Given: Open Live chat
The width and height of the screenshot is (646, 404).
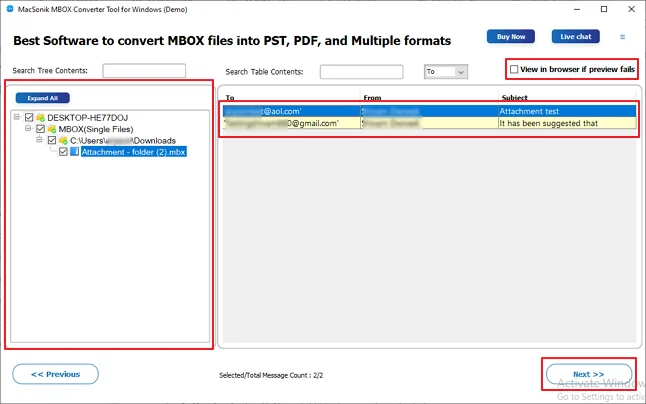Looking at the screenshot, I should click(x=576, y=37).
